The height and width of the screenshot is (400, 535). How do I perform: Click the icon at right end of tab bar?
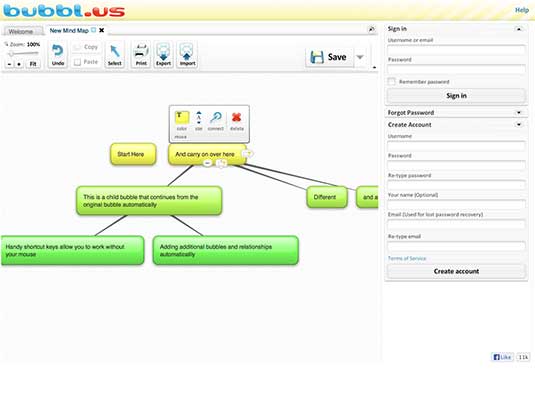(372, 29)
